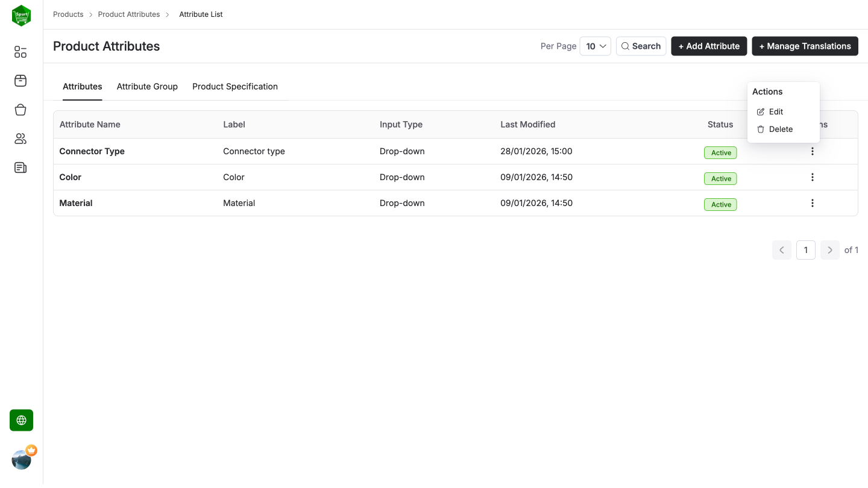Toggle Color's Active status badge

(x=720, y=178)
